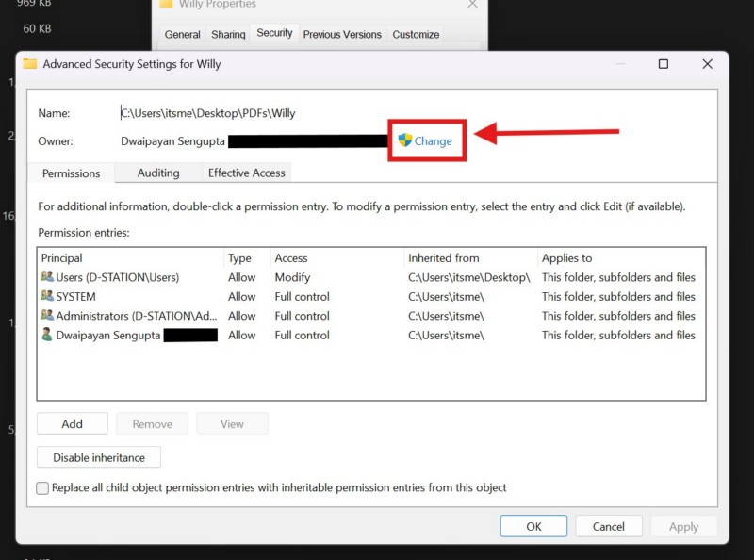Click the Dwaipayan Sengupta user icon

[x=47, y=335]
